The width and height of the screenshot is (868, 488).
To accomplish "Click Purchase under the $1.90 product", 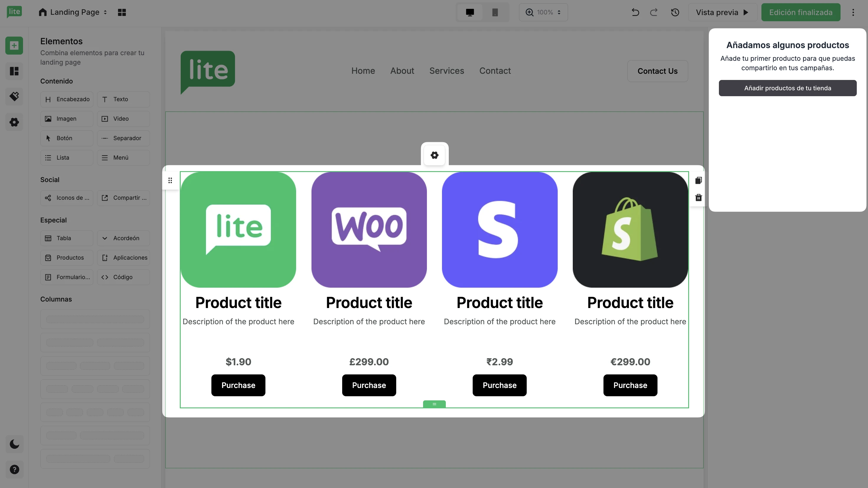I will coord(238,385).
